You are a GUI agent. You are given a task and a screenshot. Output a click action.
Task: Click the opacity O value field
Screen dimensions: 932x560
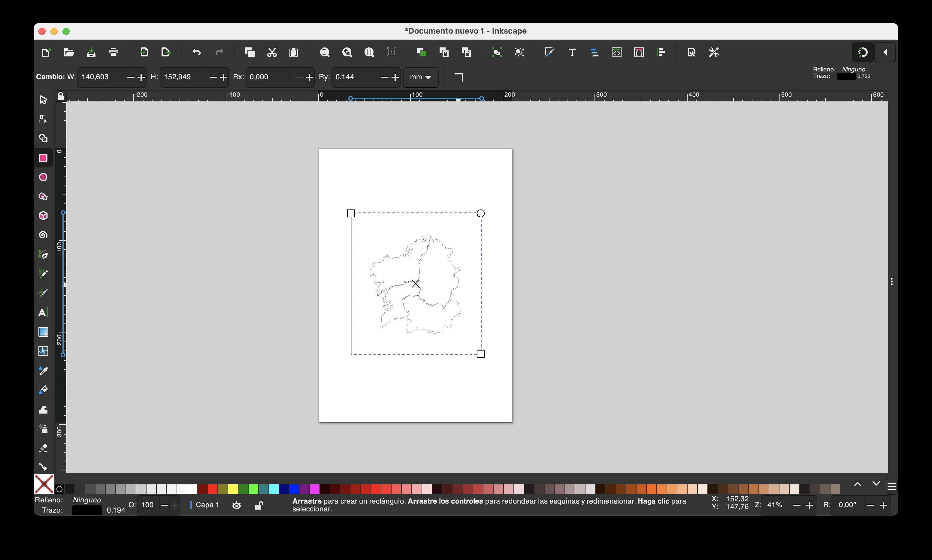tap(148, 505)
